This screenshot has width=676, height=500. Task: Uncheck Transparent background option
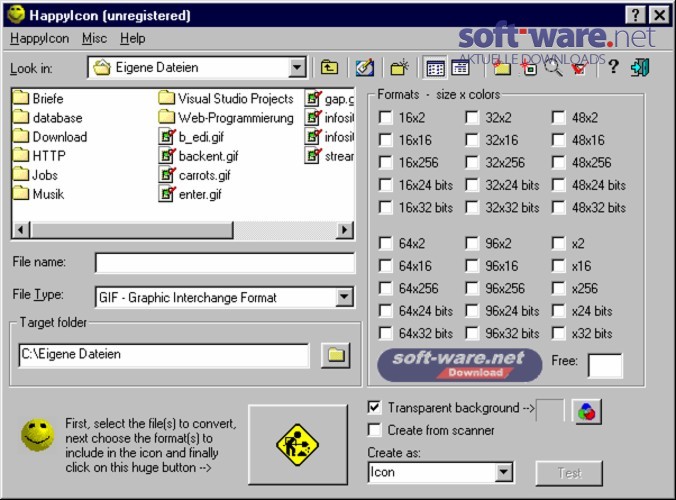point(374,408)
